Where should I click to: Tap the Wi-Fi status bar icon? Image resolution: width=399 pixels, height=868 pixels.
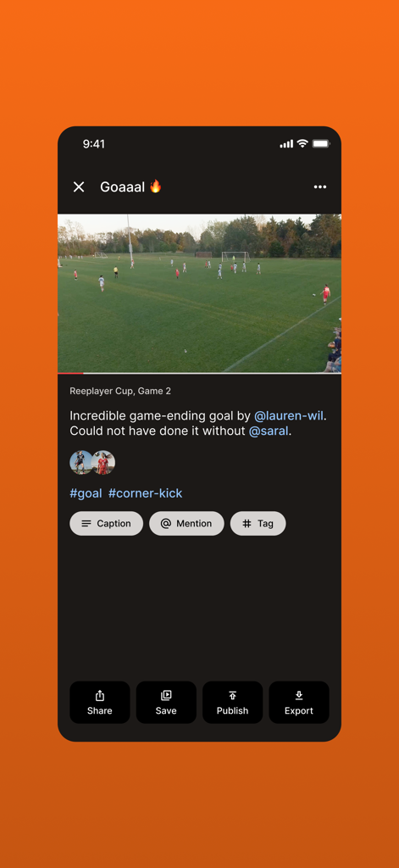click(302, 143)
